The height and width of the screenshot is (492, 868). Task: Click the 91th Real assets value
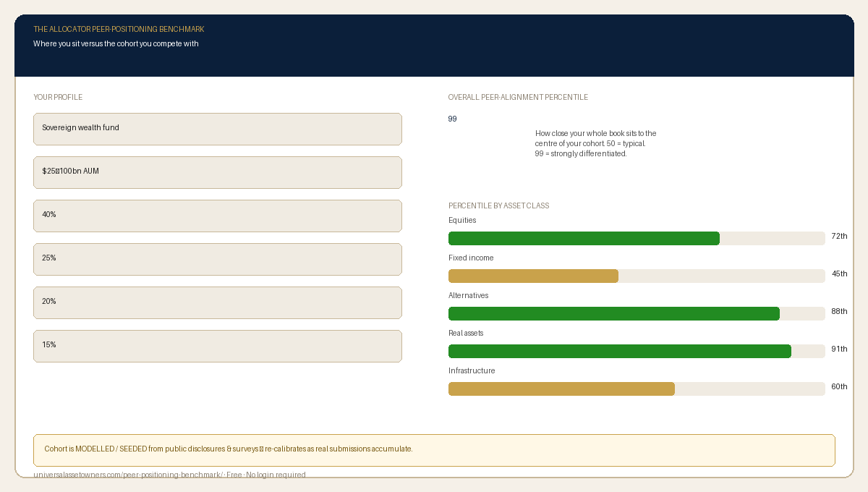pyautogui.click(x=839, y=349)
